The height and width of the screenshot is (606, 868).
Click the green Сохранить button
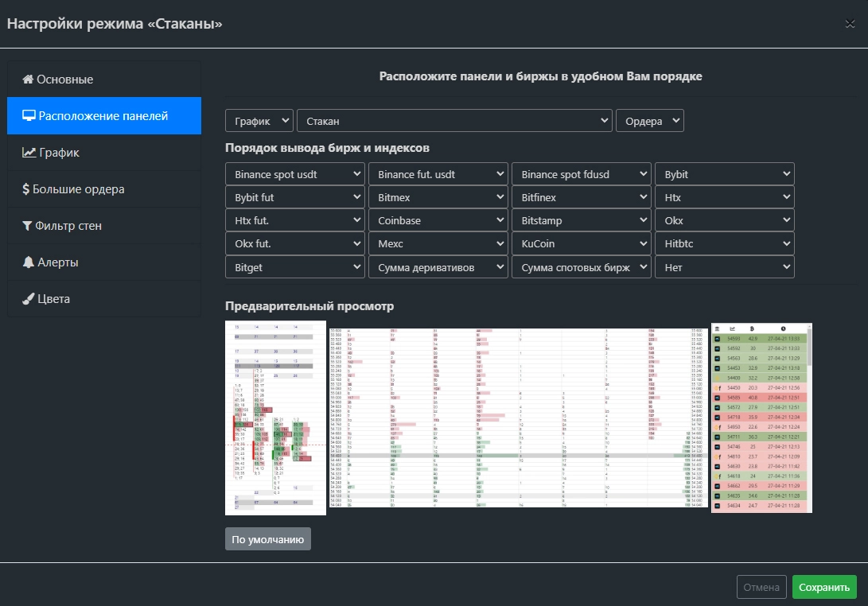(x=824, y=588)
